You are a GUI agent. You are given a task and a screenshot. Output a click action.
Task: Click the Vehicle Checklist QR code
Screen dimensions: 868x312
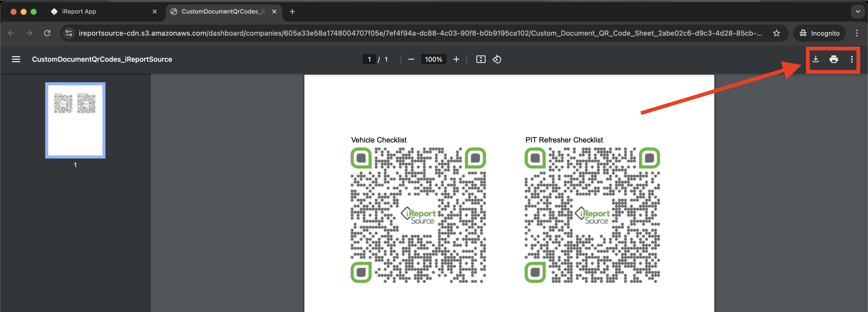(418, 215)
